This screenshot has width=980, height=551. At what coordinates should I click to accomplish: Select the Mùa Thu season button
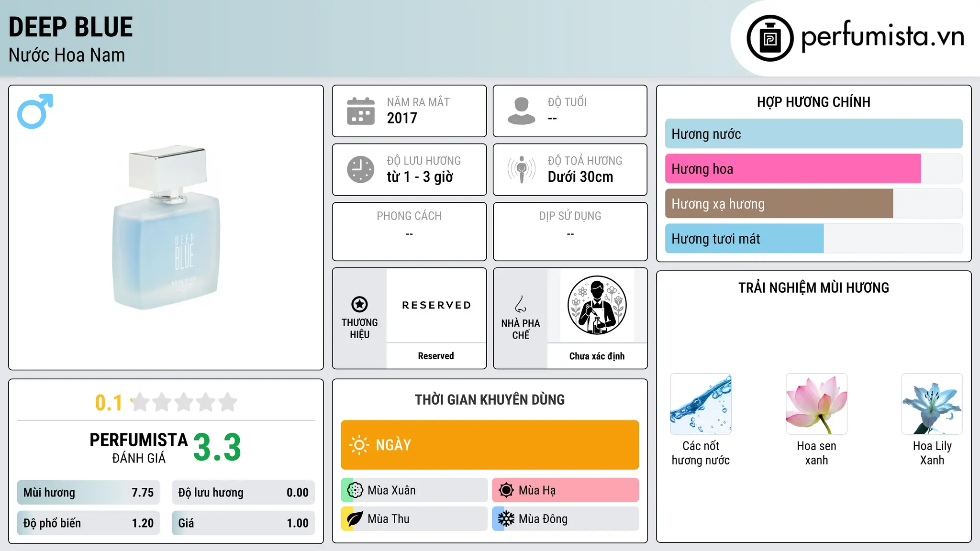(x=414, y=519)
